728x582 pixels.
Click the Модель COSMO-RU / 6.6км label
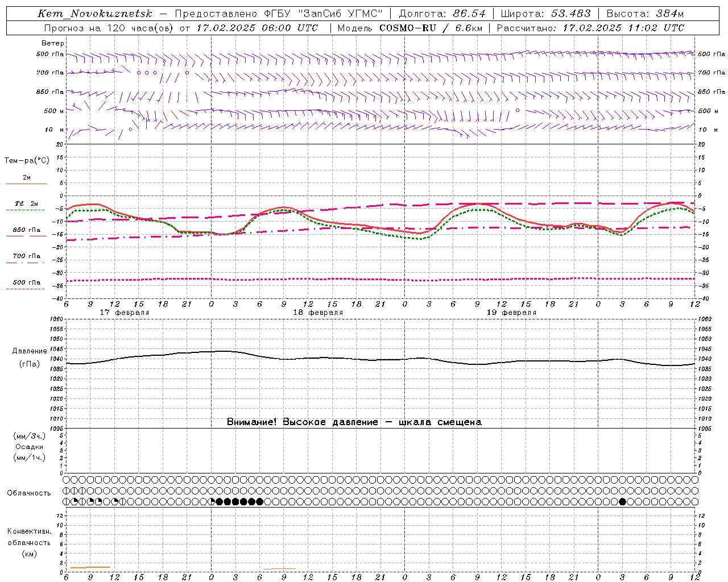[409, 28]
